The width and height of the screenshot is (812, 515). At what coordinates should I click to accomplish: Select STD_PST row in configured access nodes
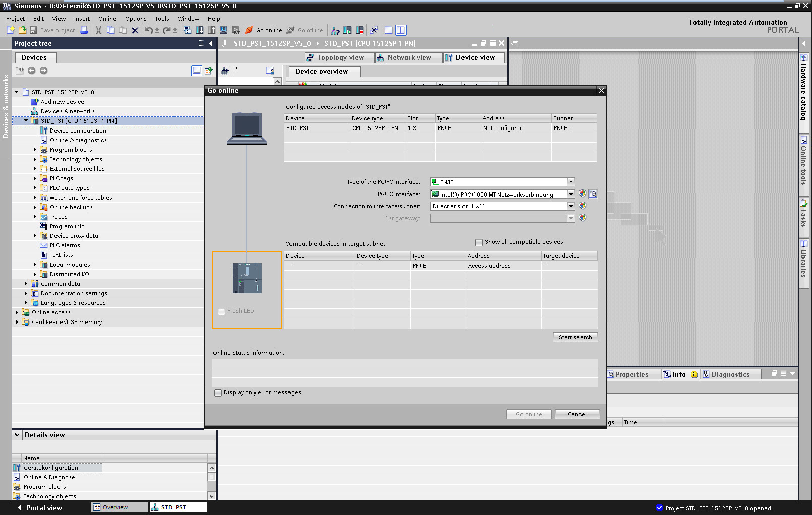313,128
